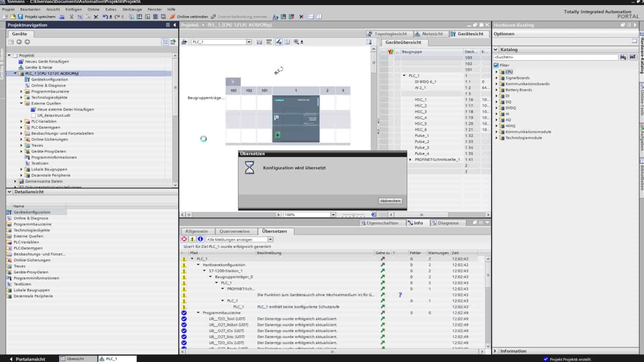
Task: Click the open project folder icon
Action: tap(13, 17)
